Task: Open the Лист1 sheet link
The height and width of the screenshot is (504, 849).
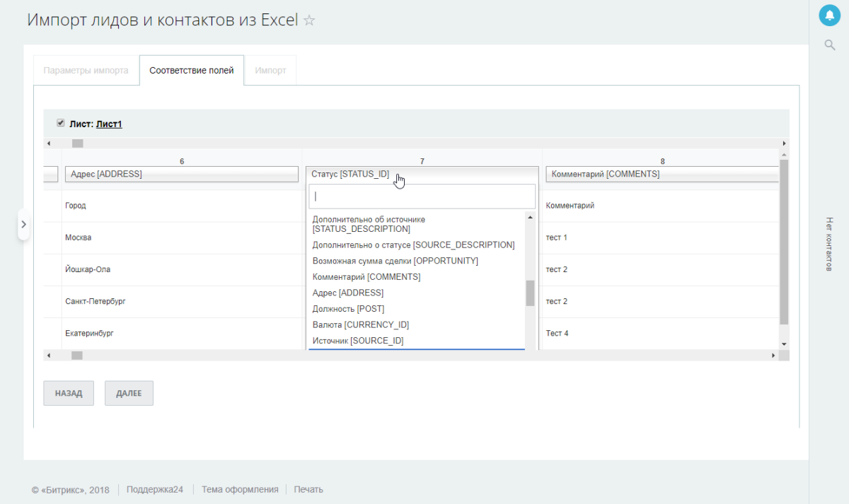Action: pos(109,123)
